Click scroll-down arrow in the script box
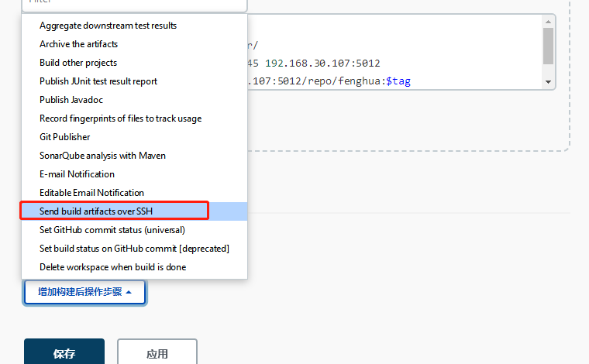Screen dimensions: 589x364 click(548, 82)
